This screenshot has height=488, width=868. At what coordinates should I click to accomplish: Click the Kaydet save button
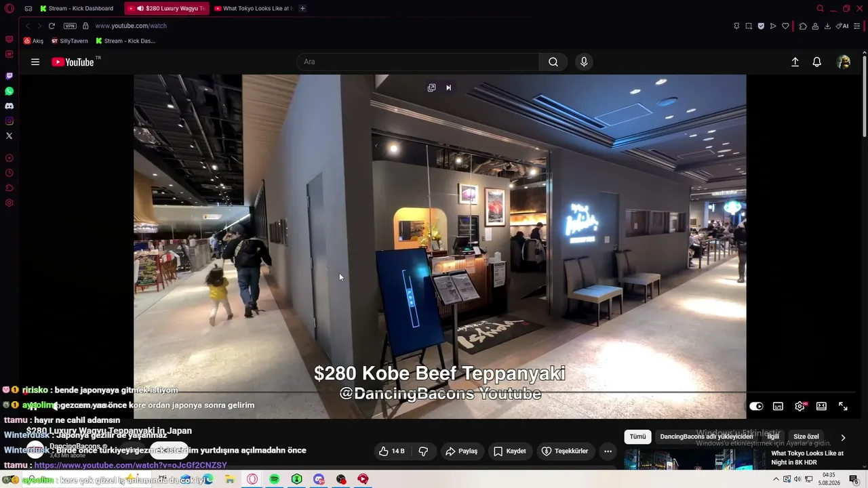click(509, 451)
